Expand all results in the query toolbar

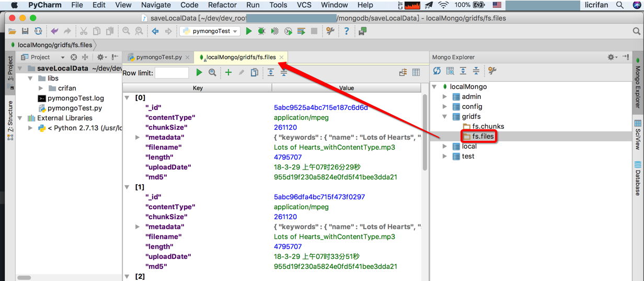click(x=271, y=73)
